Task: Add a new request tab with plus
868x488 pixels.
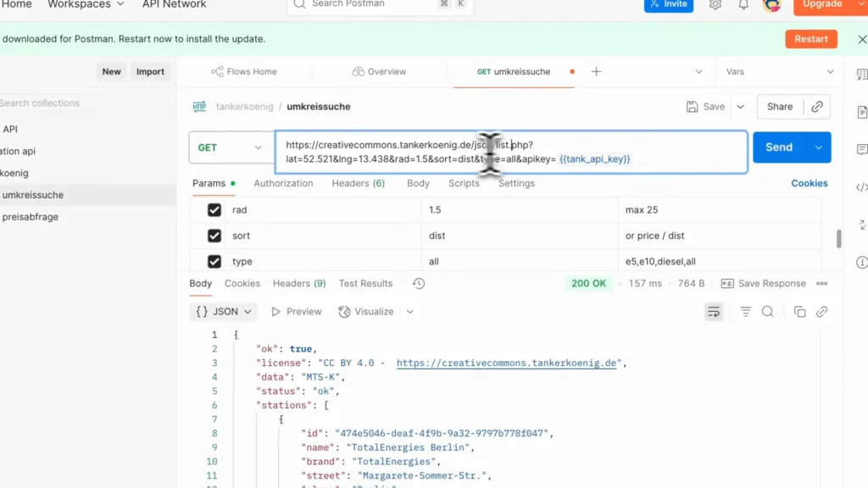Action: pos(596,72)
